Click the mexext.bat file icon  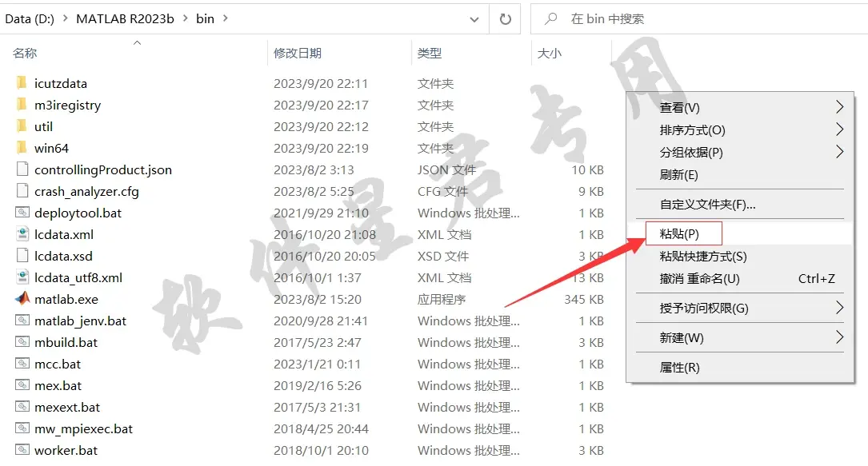pos(22,406)
